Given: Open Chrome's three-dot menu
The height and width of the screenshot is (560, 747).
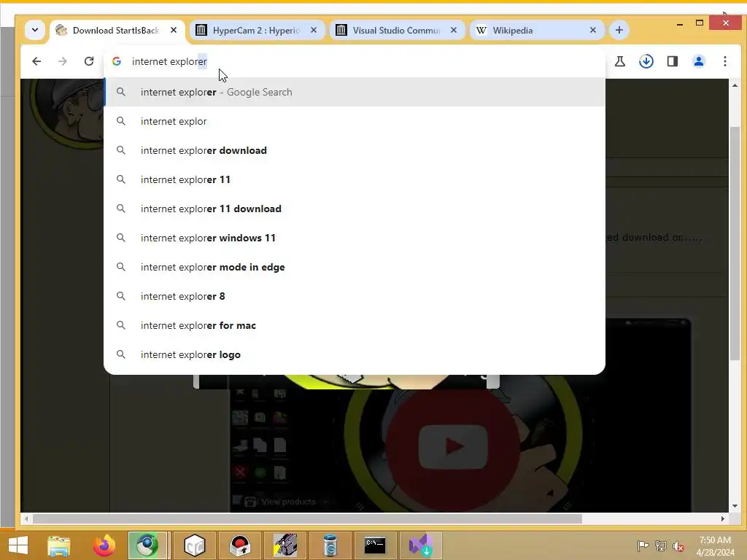Looking at the screenshot, I should 724,61.
